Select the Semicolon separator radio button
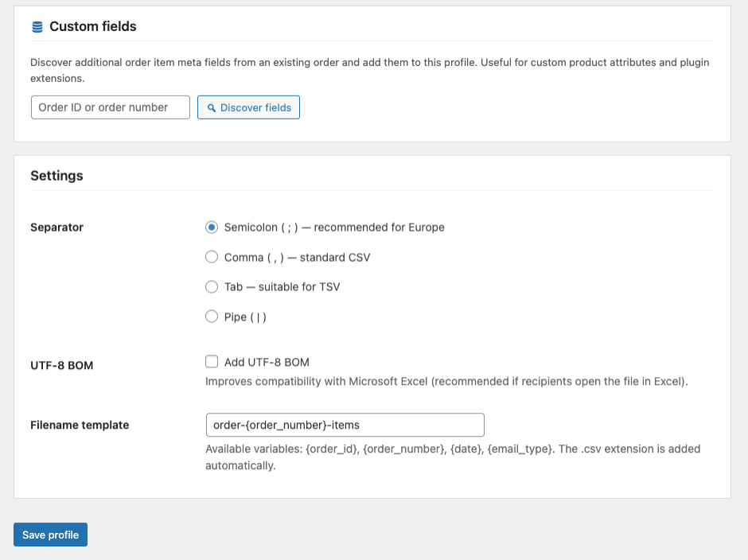 pyautogui.click(x=212, y=227)
